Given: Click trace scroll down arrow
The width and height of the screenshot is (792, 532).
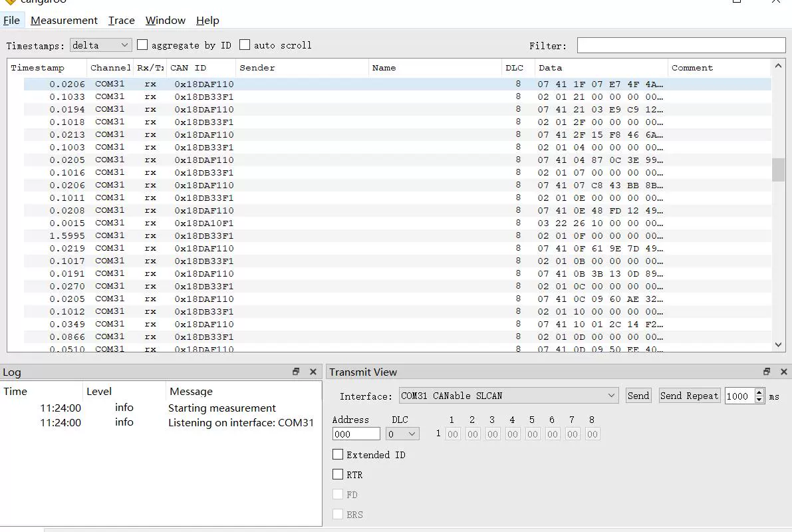Looking at the screenshot, I should tap(778, 344).
